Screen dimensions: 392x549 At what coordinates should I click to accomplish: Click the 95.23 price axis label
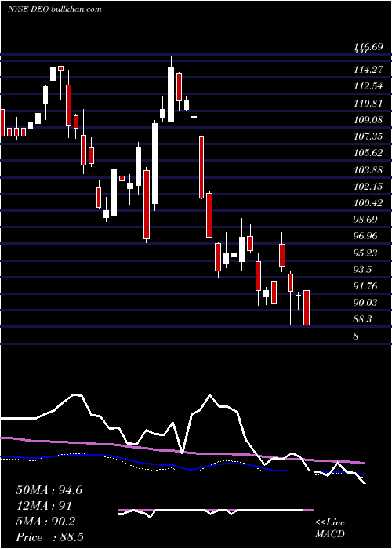pyautogui.click(x=366, y=253)
